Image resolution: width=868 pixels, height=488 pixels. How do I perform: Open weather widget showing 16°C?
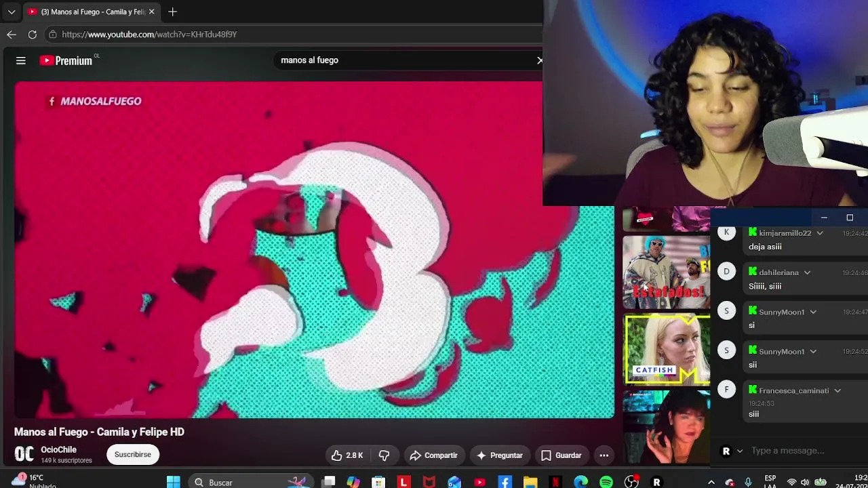coord(33,481)
